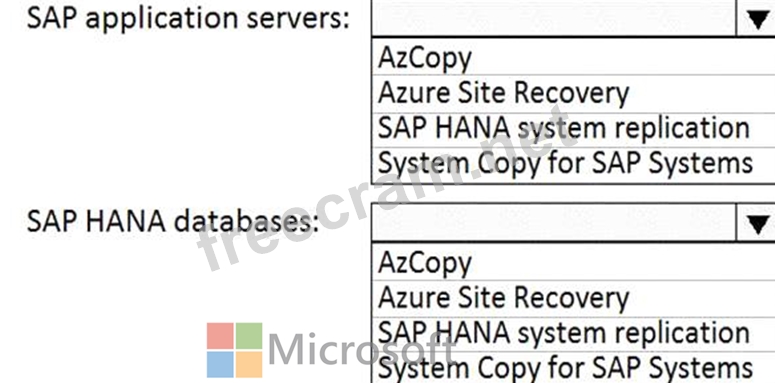Click the SAP HANA databases label
This screenshot has width=775, height=383.
point(173,222)
